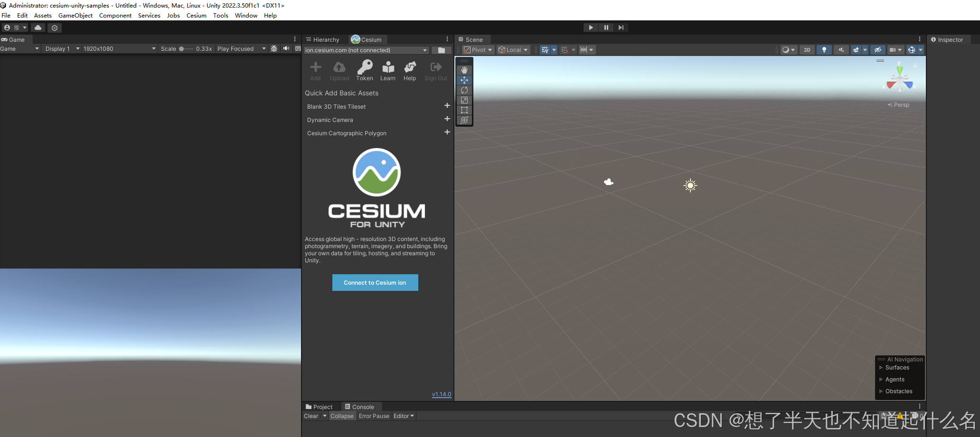Toggle scene audio mute
The image size is (980, 437).
click(x=841, y=50)
